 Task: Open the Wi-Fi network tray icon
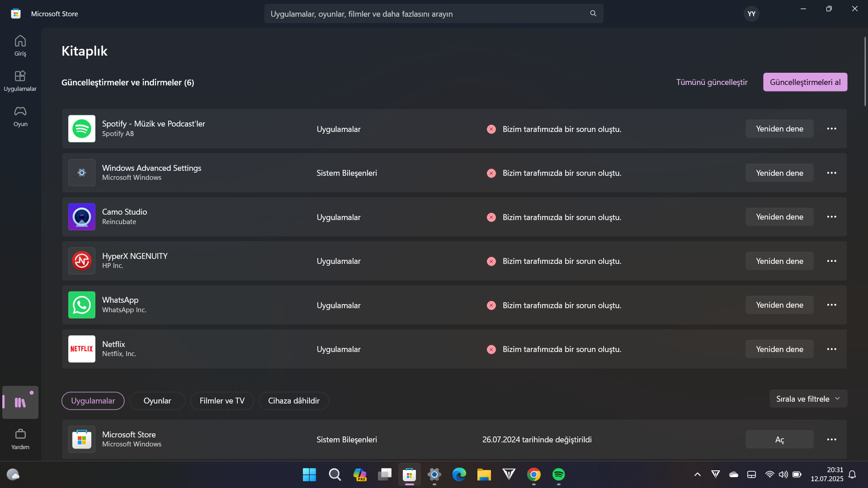point(769,474)
